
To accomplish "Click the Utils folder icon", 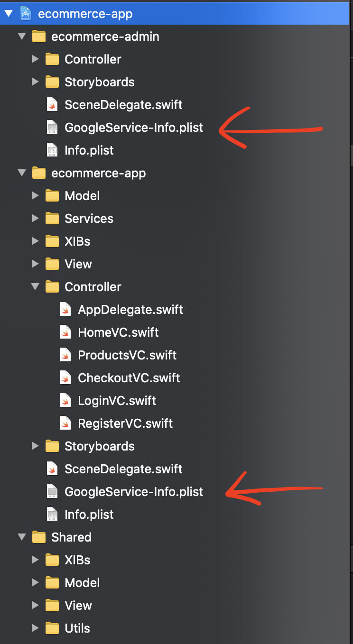I will point(52,628).
